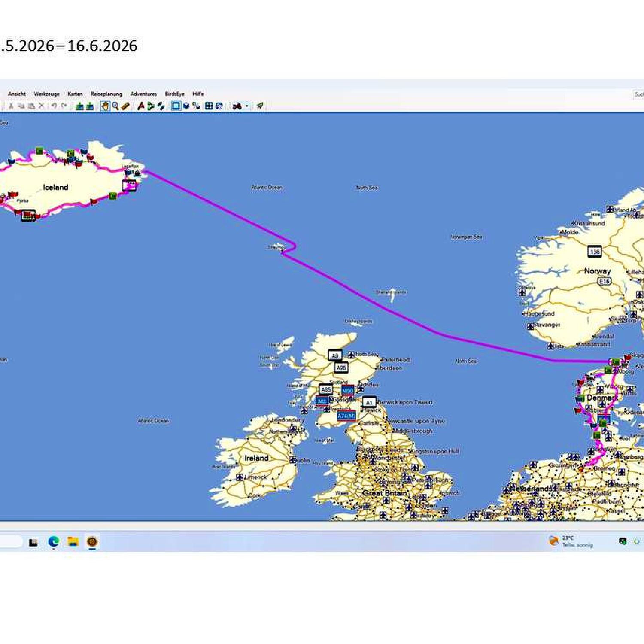
Task: Click the Norway label on the map
Action: [x=597, y=271]
